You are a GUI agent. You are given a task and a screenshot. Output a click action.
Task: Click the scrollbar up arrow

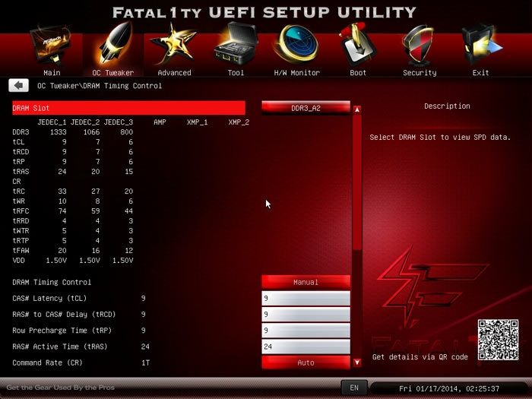tap(357, 109)
